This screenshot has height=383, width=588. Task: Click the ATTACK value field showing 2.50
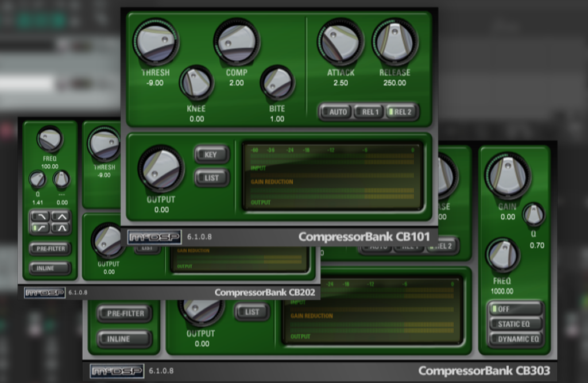tap(341, 83)
